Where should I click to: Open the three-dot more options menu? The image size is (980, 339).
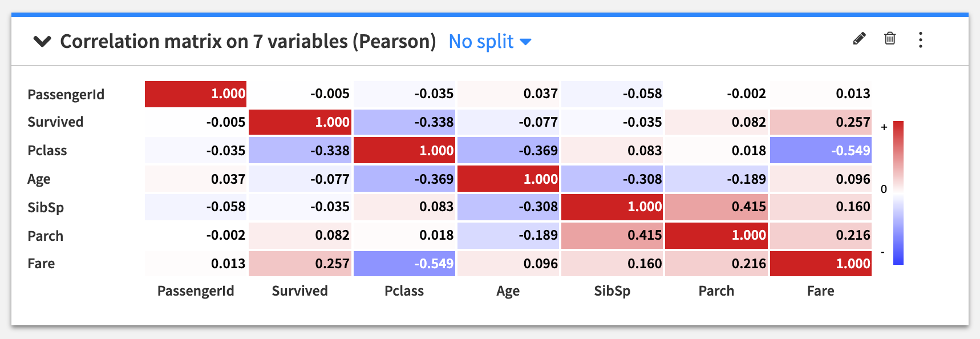[x=920, y=40]
